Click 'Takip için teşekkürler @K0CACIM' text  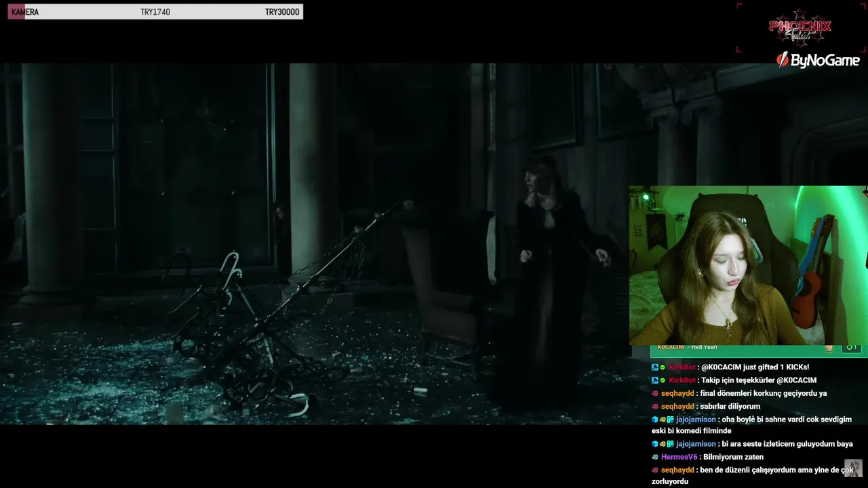click(759, 380)
